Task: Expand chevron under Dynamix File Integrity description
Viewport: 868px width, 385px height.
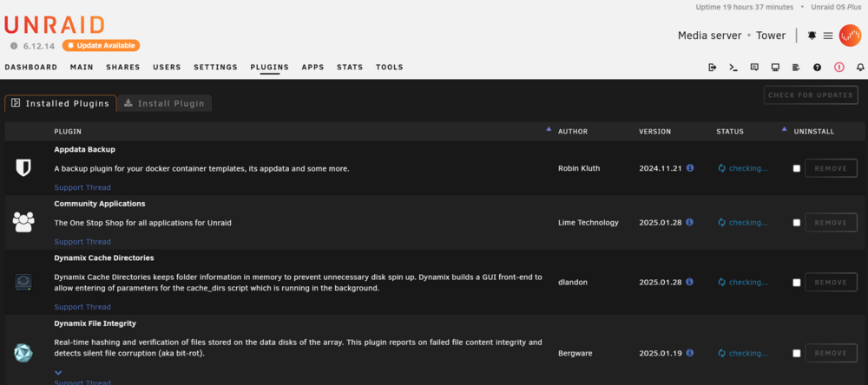Action: point(59,373)
